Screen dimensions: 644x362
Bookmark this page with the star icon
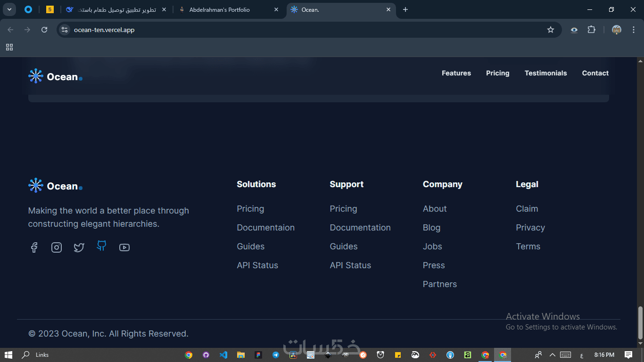click(551, 30)
